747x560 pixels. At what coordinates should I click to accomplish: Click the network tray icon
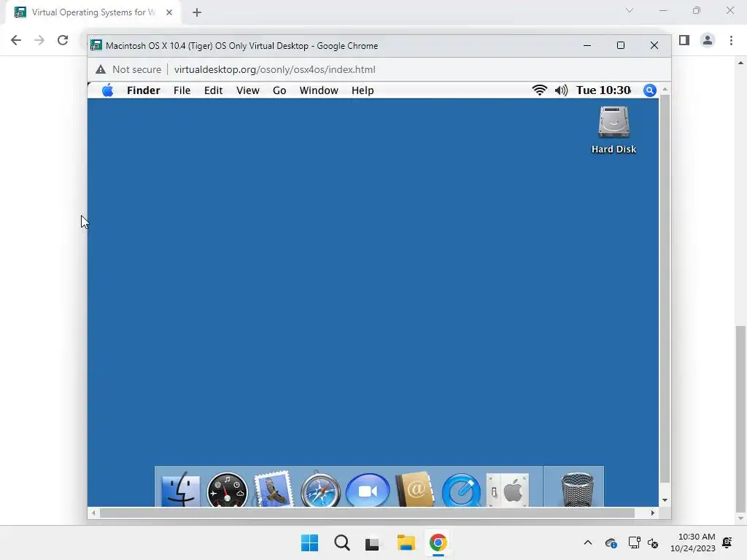(634, 542)
